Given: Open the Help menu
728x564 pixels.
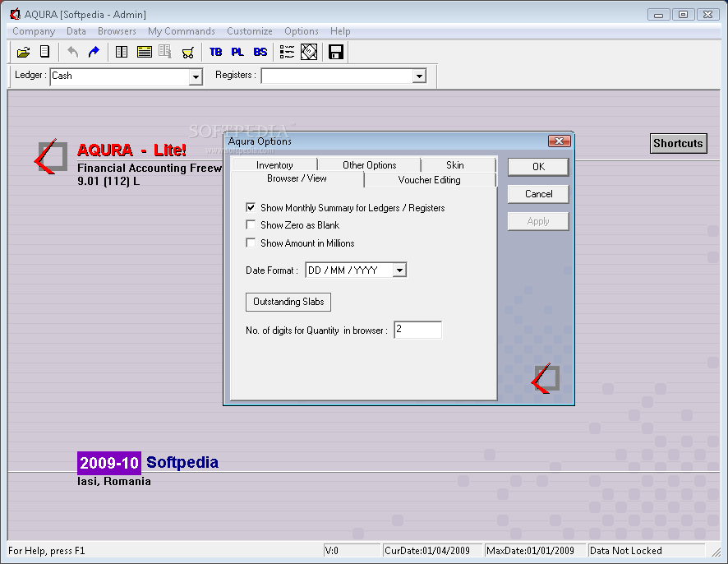Looking at the screenshot, I should click(340, 31).
